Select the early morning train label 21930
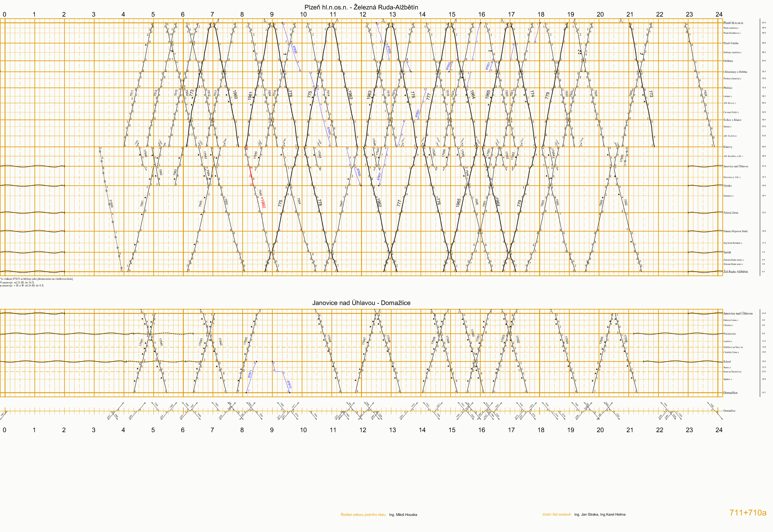This screenshot has width=773, height=532. [x=111, y=204]
